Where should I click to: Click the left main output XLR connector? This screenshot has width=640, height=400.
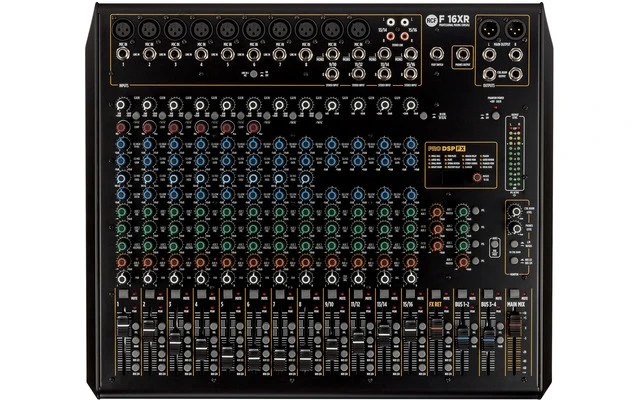(x=489, y=30)
